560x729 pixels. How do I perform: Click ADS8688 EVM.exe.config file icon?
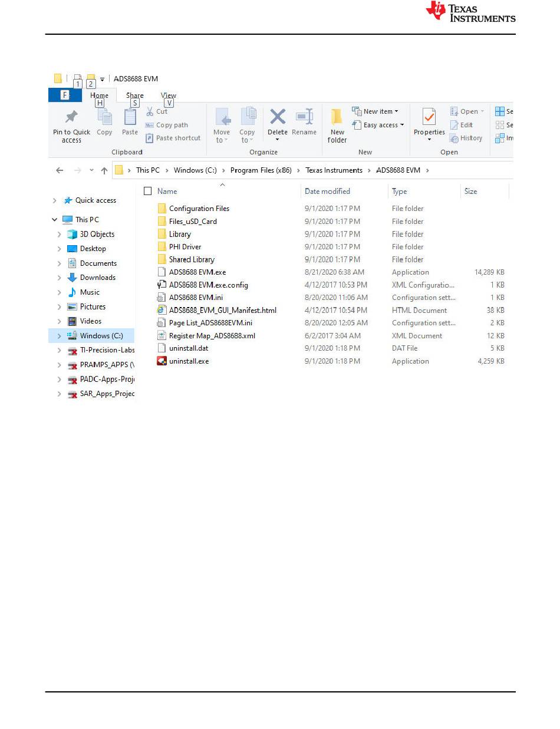click(x=162, y=285)
